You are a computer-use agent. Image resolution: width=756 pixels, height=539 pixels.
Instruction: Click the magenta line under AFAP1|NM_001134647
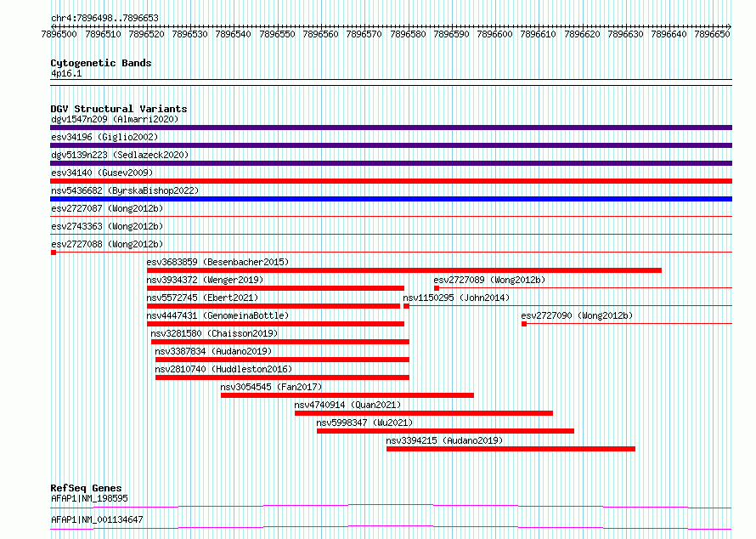click(391, 527)
